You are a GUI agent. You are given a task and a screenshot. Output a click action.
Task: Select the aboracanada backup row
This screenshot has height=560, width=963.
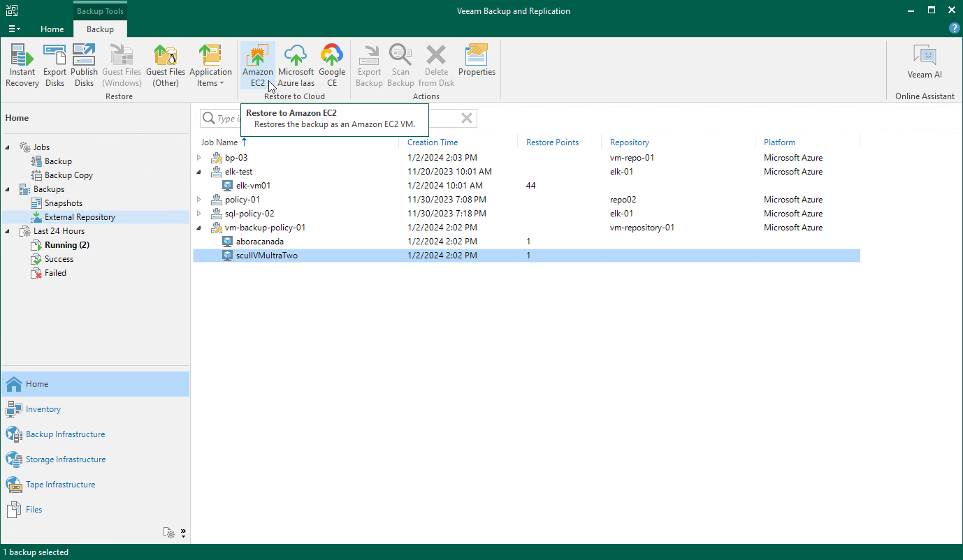click(x=526, y=242)
